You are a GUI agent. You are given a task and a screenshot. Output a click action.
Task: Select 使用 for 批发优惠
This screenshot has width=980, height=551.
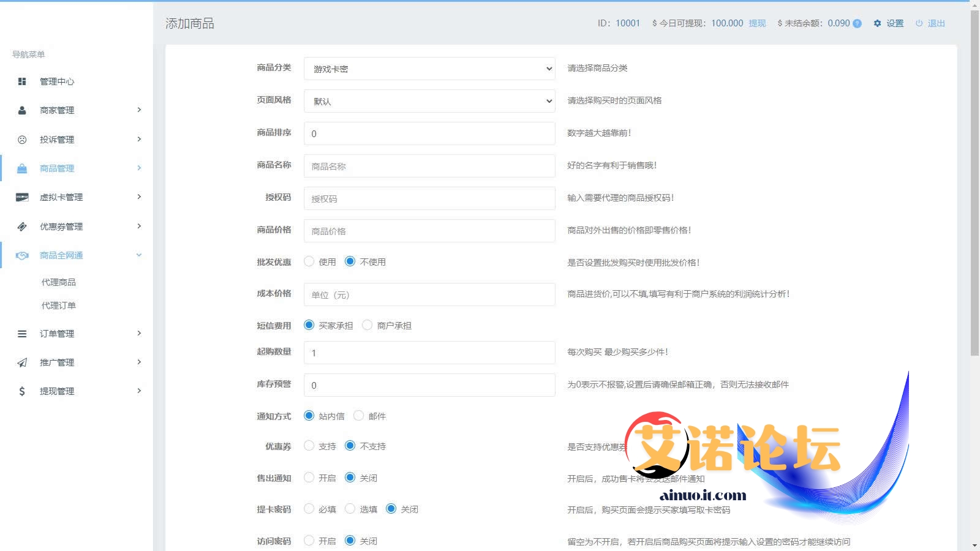click(x=309, y=261)
